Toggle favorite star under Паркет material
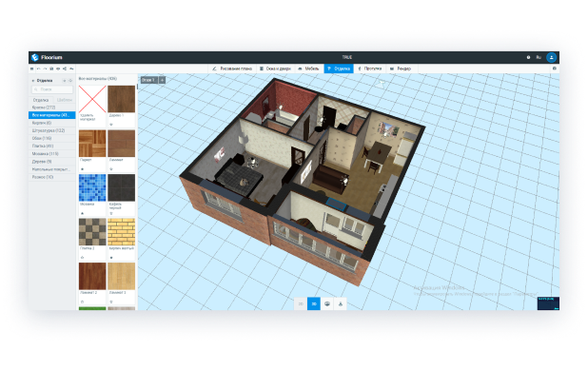The image size is (588, 371). point(83,169)
